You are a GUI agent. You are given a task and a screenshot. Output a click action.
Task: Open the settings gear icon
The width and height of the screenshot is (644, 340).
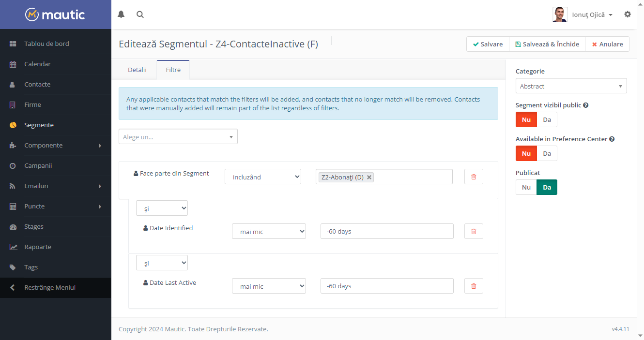coord(628,15)
